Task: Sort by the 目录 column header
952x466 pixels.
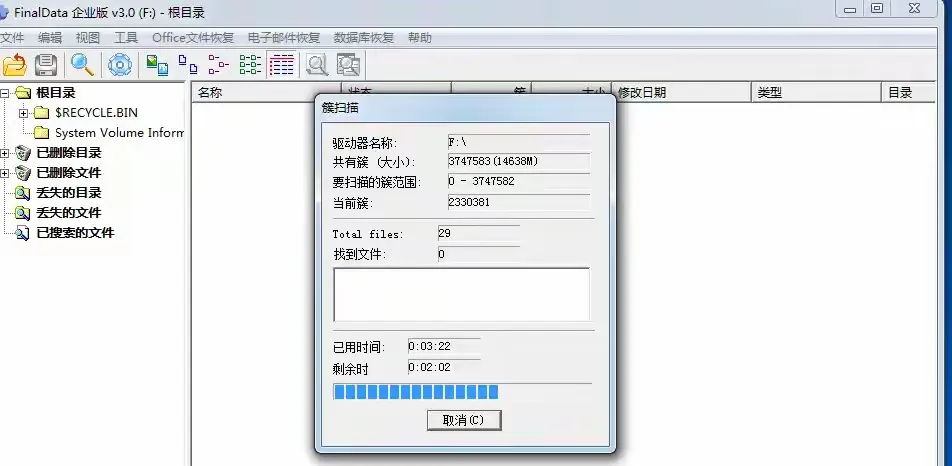Action: (908, 93)
